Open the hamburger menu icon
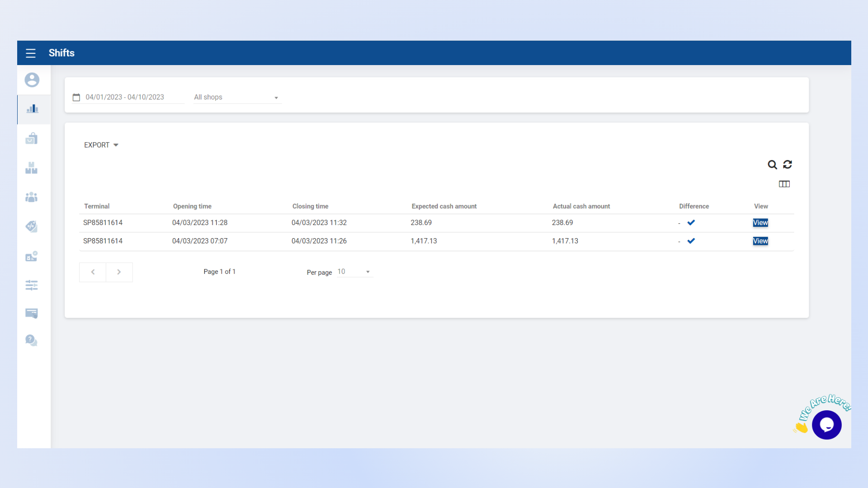 coord(31,53)
